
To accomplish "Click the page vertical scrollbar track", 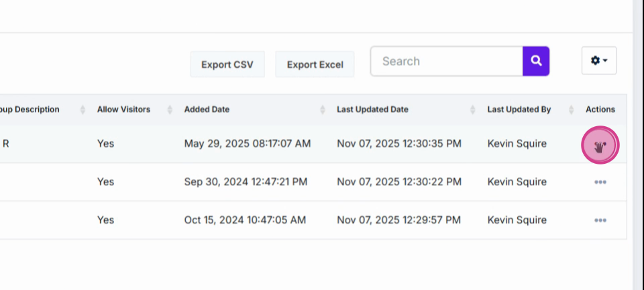I will coord(638,145).
